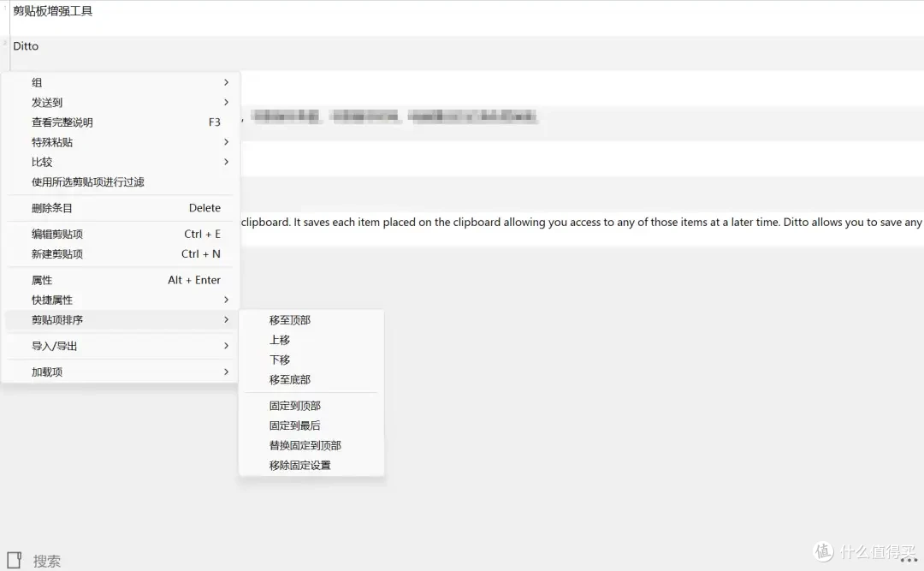Open 属性 for the clip
The height and width of the screenshot is (571, 924).
(121, 280)
